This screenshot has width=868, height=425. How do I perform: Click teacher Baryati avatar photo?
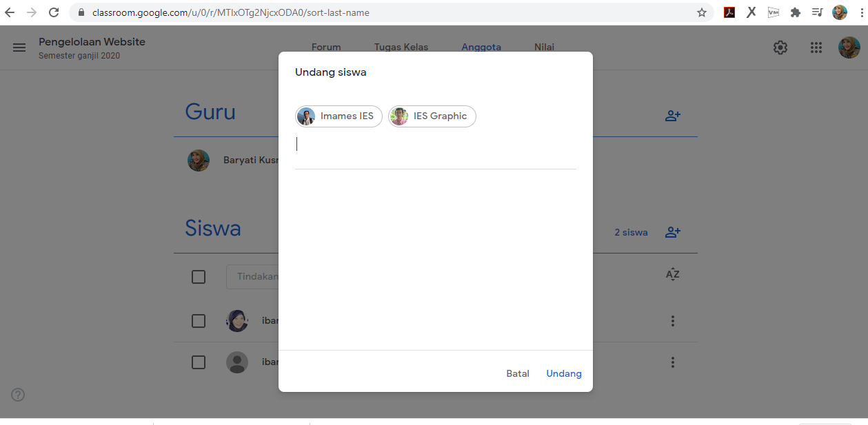tap(199, 160)
